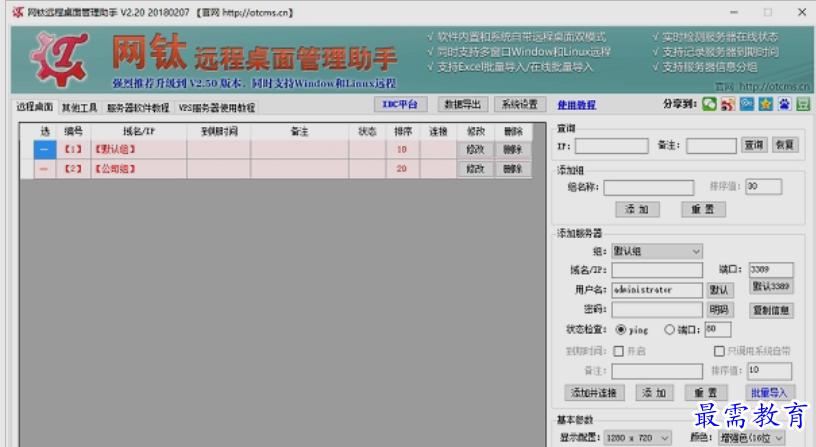816x447 pixels.
Task: Focus server 备注 field in 添加服务器
Action: [657, 371]
